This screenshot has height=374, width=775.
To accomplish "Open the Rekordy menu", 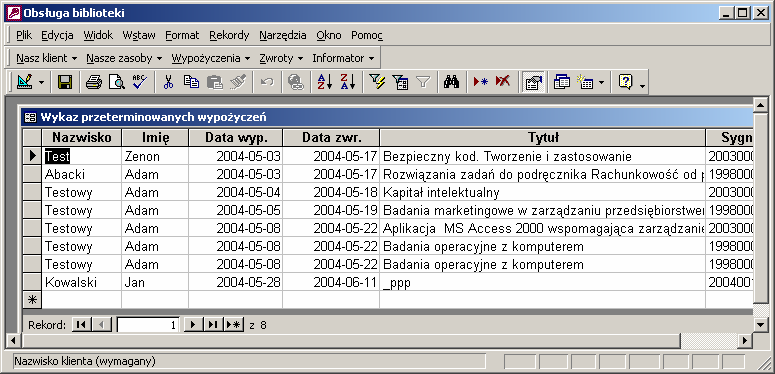I will point(229,36).
